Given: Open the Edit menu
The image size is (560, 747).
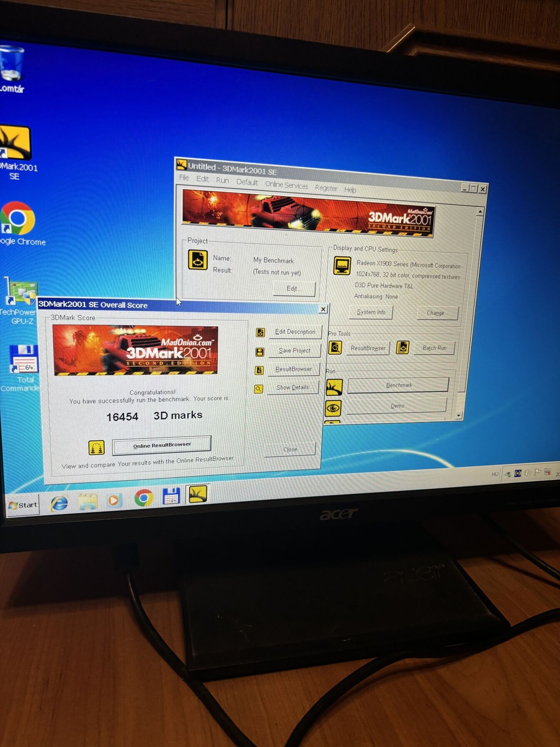Looking at the screenshot, I should (202, 179).
